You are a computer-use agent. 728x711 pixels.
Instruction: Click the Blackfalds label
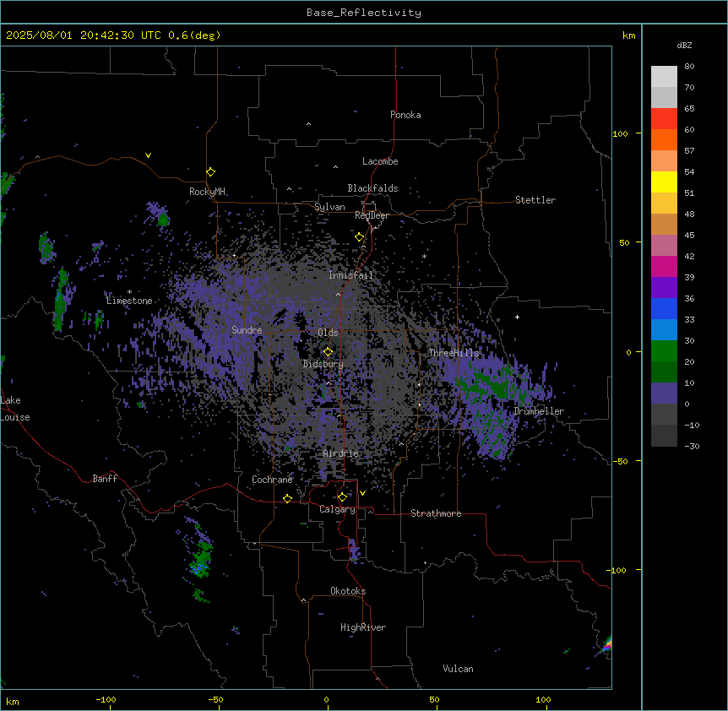coord(372,188)
